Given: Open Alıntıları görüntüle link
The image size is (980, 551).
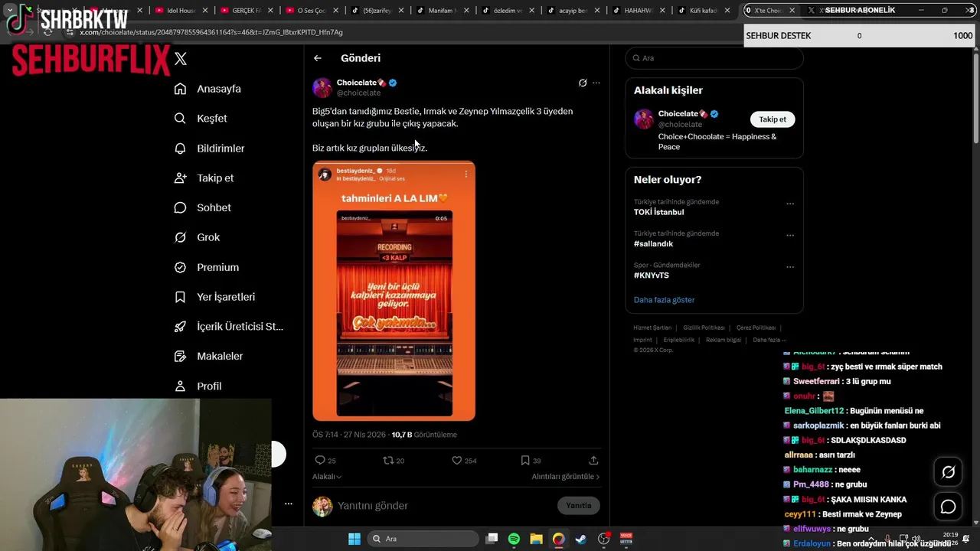Looking at the screenshot, I should click(566, 477).
